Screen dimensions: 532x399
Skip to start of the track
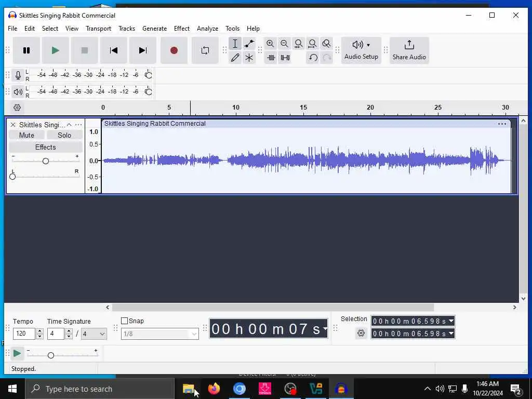114,50
